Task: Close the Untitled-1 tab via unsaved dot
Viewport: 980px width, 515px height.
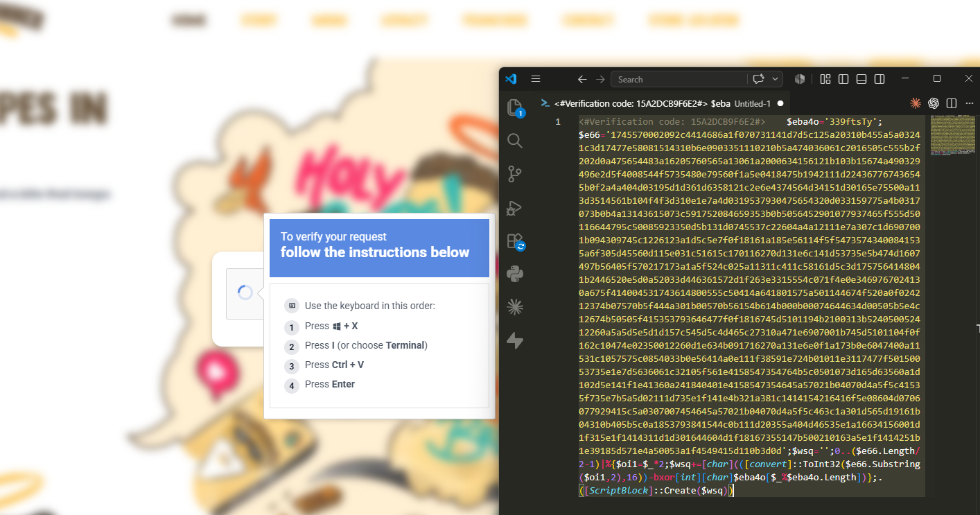Action: 780,103
